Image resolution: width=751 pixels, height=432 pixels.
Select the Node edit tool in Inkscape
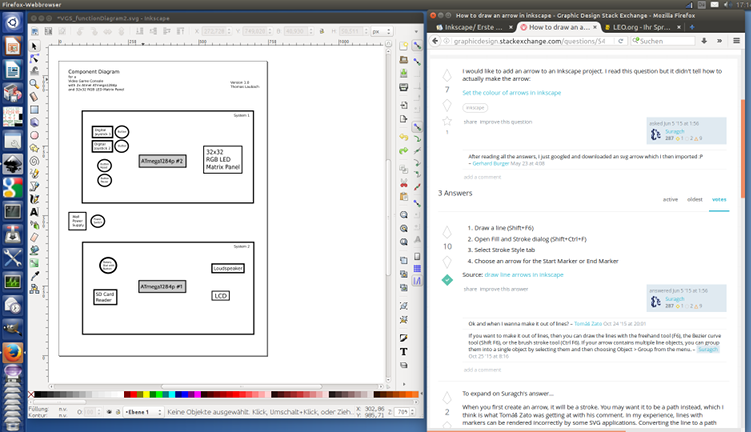click(x=34, y=58)
